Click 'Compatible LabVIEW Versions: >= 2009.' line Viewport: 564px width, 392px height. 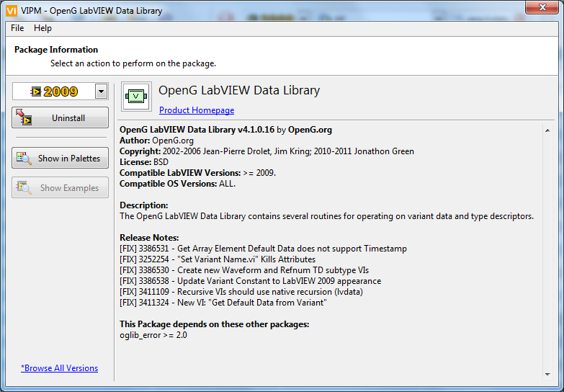click(x=198, y=173)
